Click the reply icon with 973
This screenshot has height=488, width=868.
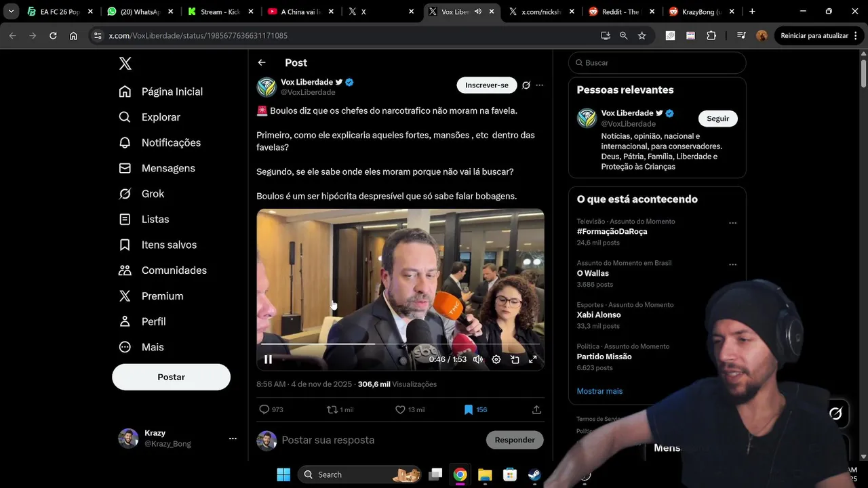point(264,409)
